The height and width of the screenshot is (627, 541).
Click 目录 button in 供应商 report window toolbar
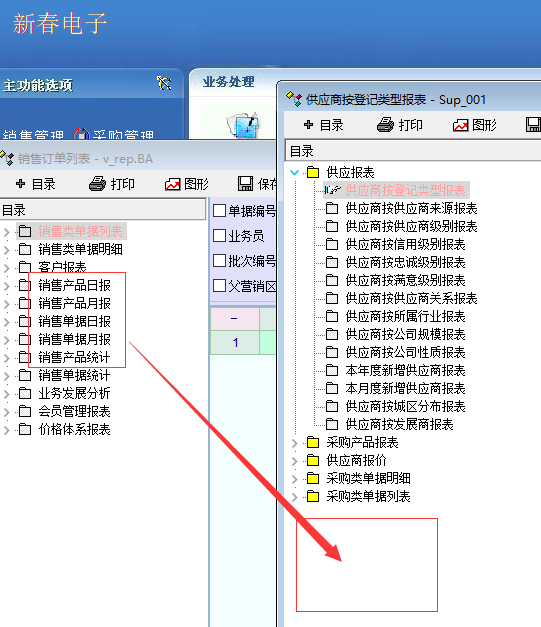tap(323, 125)
